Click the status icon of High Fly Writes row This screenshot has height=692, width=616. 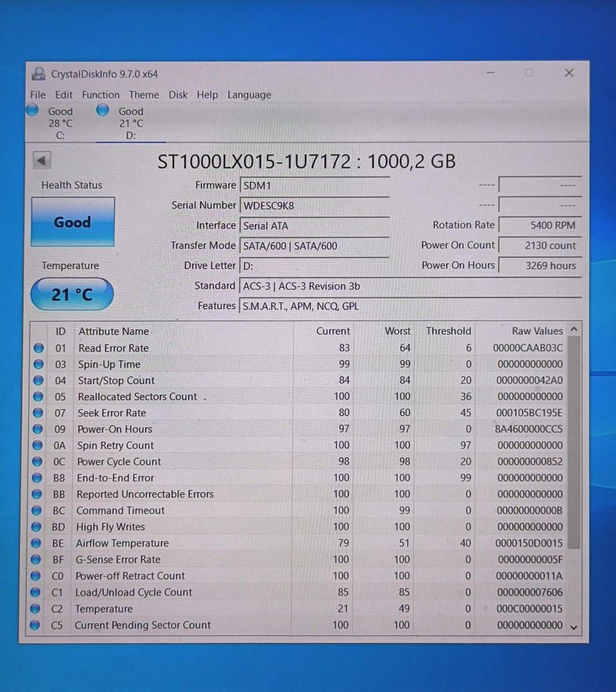pyautogui.click(x=36, y=527)
